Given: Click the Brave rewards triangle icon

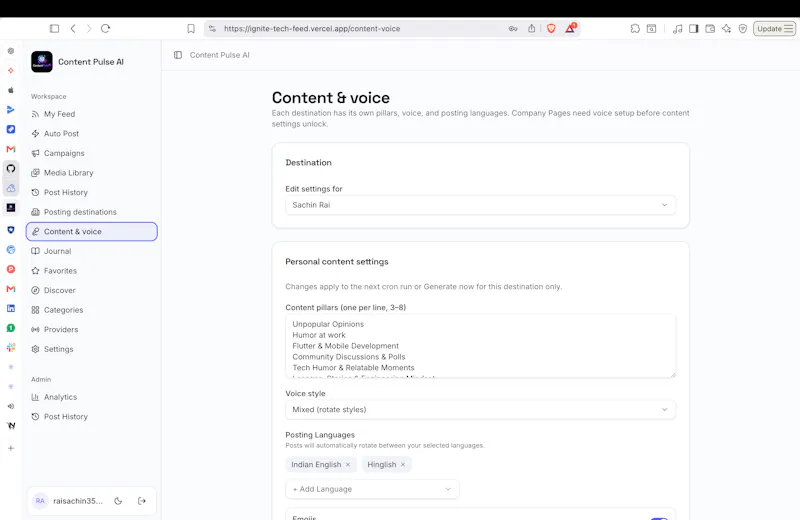Looking at the screenshot, I should (570, 28).
